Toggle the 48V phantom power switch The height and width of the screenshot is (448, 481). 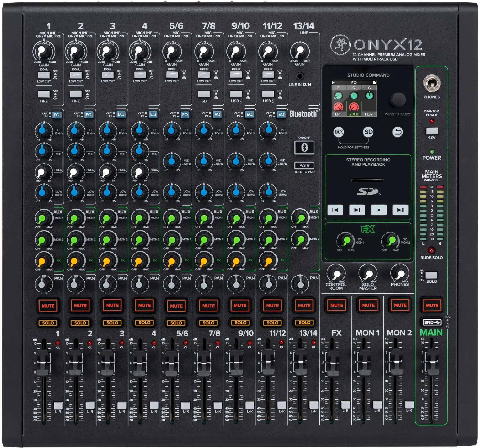[x=432, y=131]
